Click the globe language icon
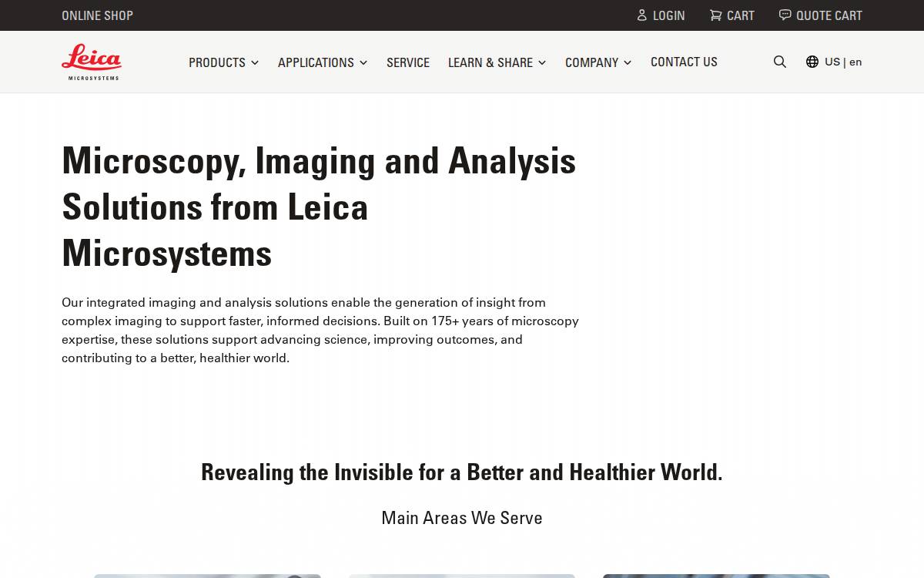924x578 pixels. click(812, 62)
